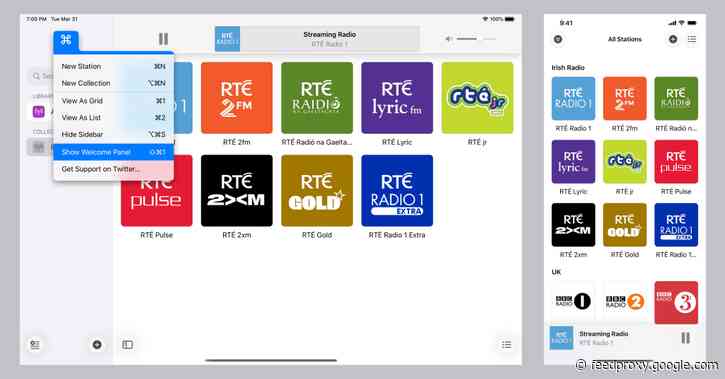Pause playback in iPhone mini player
The height and width of the screenshot is (379, 725).
[686, 338]
